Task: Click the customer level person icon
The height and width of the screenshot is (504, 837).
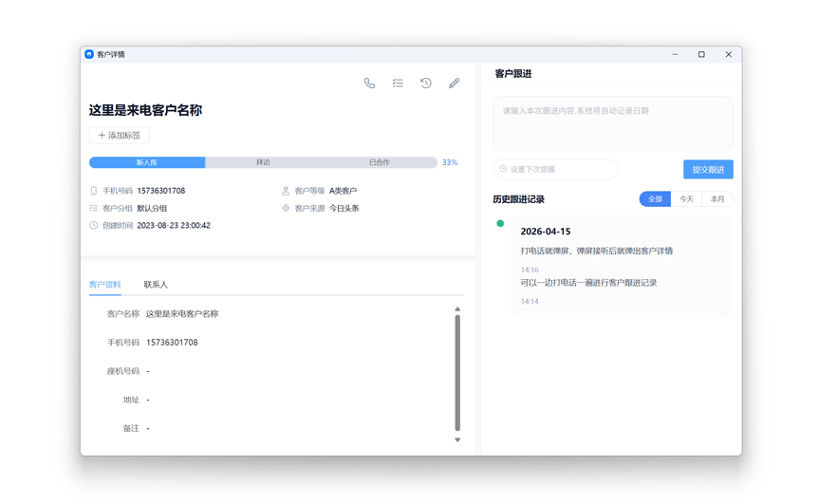Action: [x=286, y=191]
